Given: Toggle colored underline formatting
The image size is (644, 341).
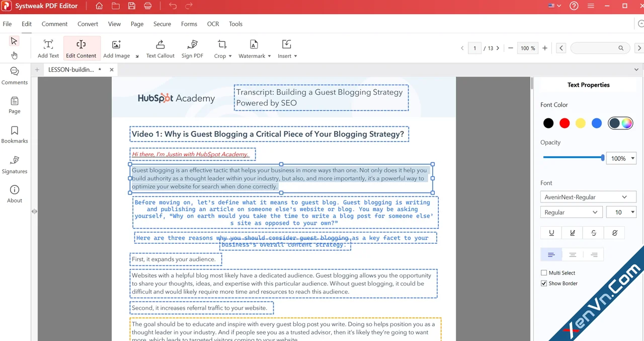Looking at the screenshot, I should click(573, 233).
